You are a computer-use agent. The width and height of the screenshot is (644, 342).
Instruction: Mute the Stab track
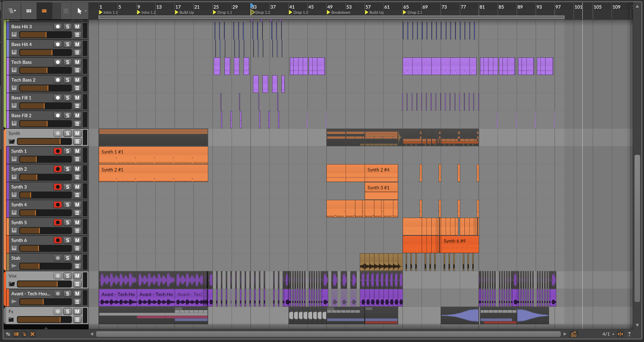77,258
